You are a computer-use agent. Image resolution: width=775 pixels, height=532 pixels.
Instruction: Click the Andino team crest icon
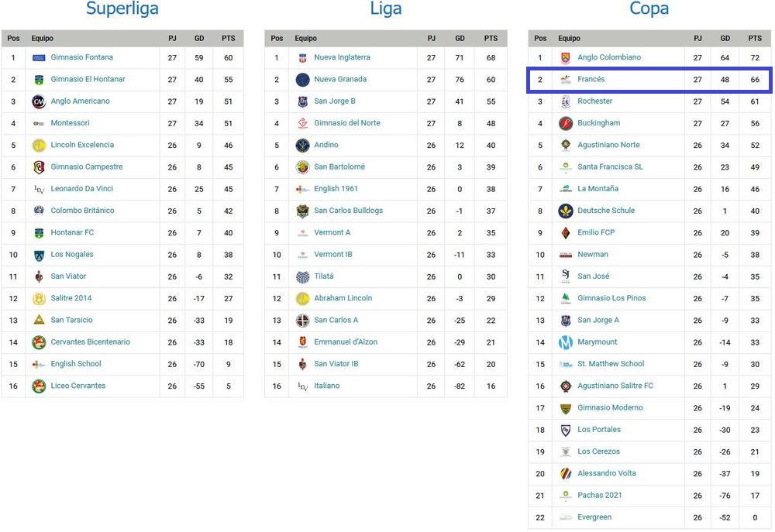302,145
